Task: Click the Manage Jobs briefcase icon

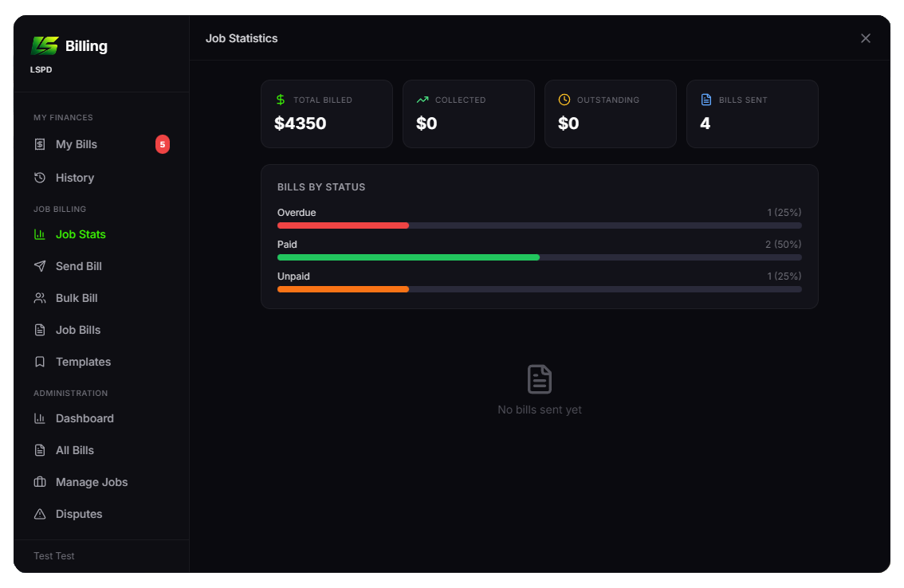Action: click(40, 482)
